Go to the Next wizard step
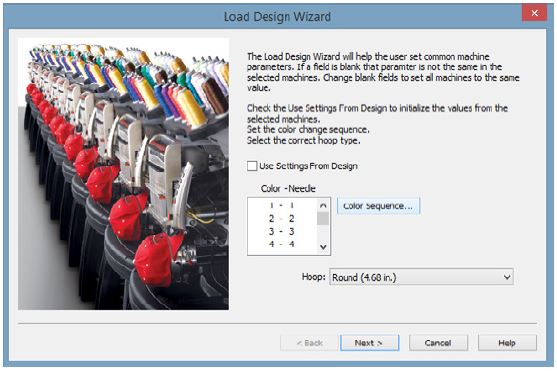This screenshot has width=557, height=371. (369, 343)
